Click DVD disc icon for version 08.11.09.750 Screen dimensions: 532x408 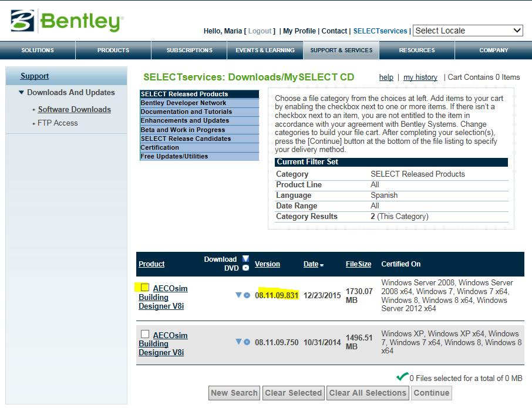[247, 342]
